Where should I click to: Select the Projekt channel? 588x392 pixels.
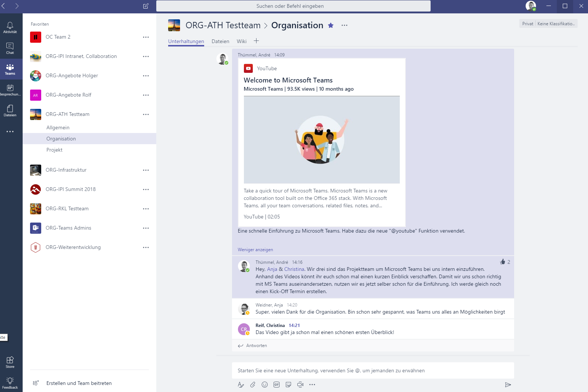89,150
